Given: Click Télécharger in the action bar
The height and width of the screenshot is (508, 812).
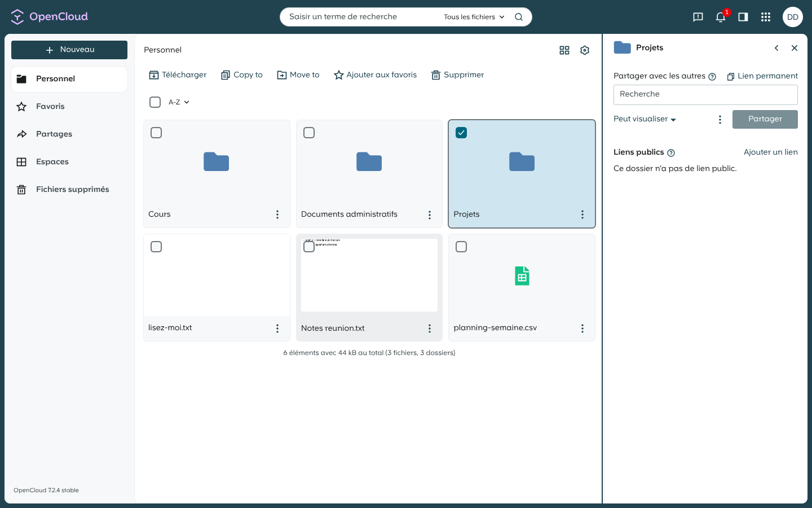Looking at the screenshot, I should (x=178, y=75).
